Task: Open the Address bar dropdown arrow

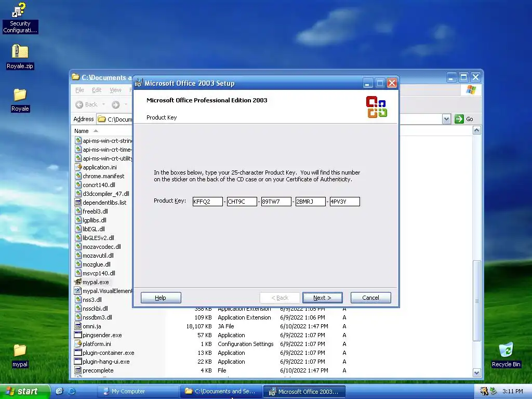Action: pos(446,119)
